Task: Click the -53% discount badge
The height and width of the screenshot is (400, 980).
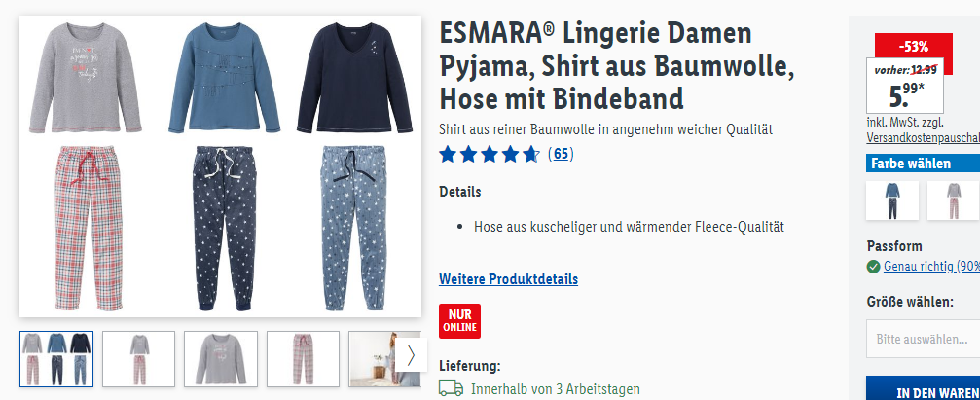Action: (x=913, y=47)
